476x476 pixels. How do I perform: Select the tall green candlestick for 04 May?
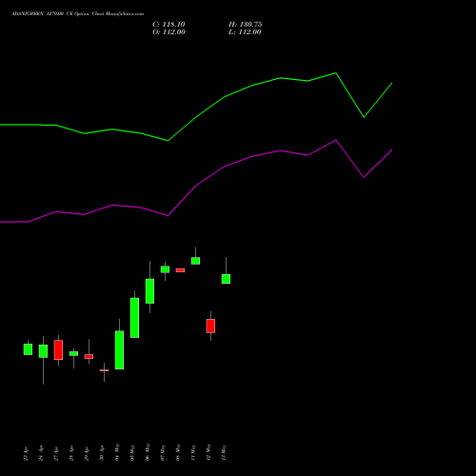point(119,350)
